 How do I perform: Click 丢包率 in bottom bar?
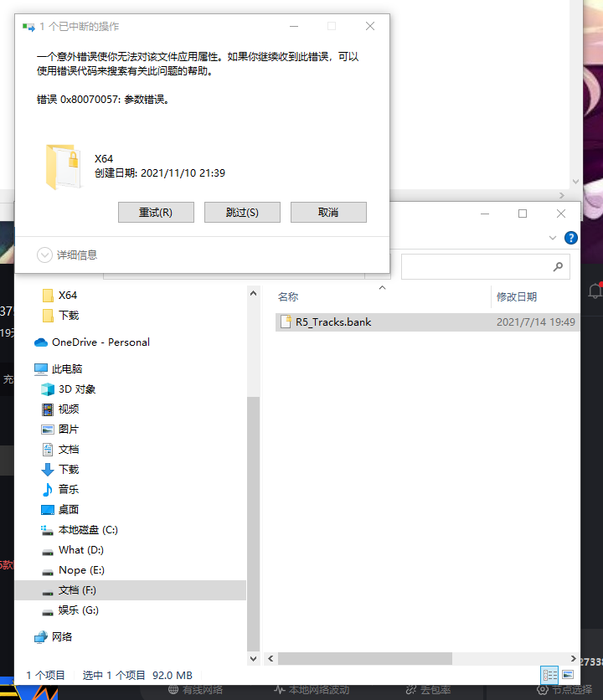tap(429, 690)
